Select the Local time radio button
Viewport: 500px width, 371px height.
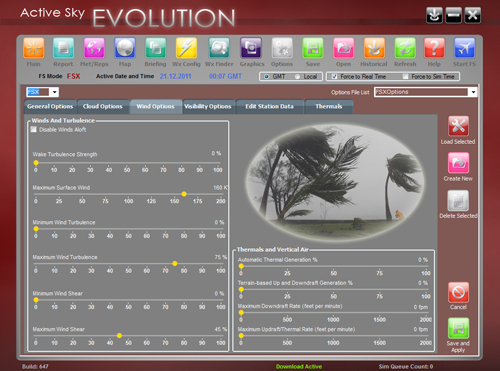[297, 77]
